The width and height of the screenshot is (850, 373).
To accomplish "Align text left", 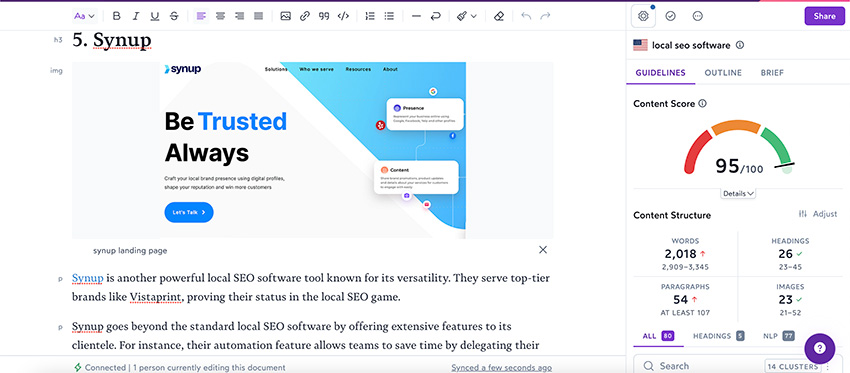I will (201, 16).
